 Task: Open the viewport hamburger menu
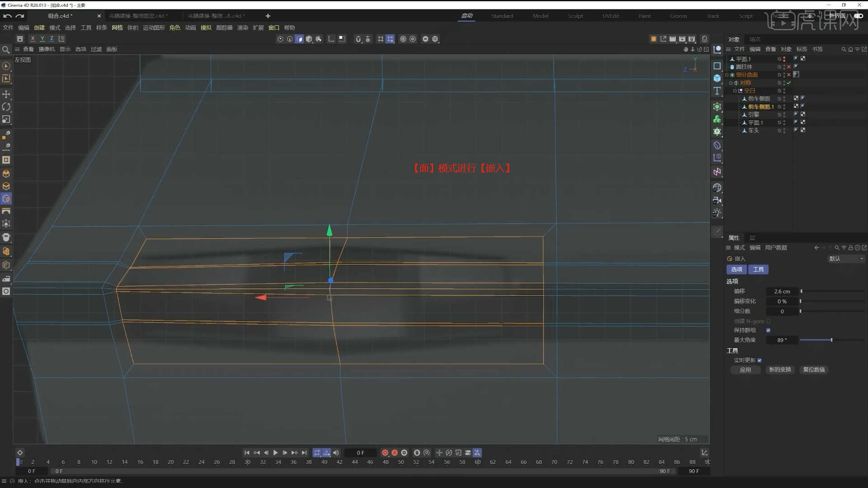click(x=17, y=49)
